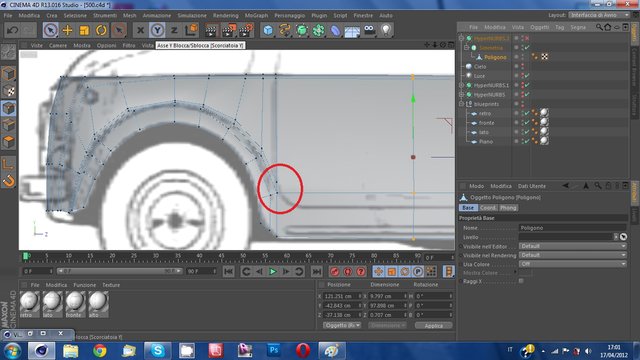Screen dimensions: 640x360
Task: Click the Undo arrow icon
Action: click(13, 30)
